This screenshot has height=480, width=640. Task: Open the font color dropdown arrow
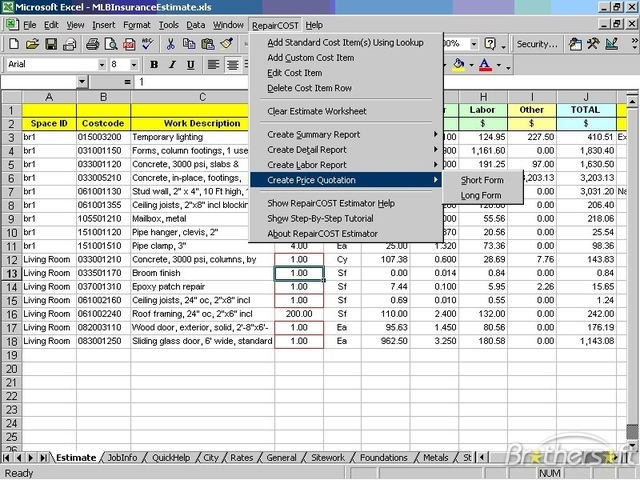(x=499, y=65)
